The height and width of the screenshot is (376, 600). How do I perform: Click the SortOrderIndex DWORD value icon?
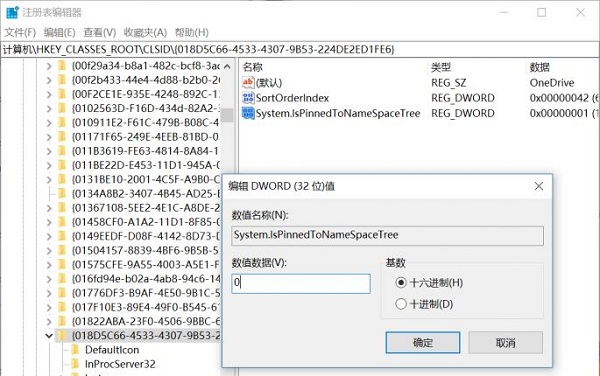click(248, 98)
